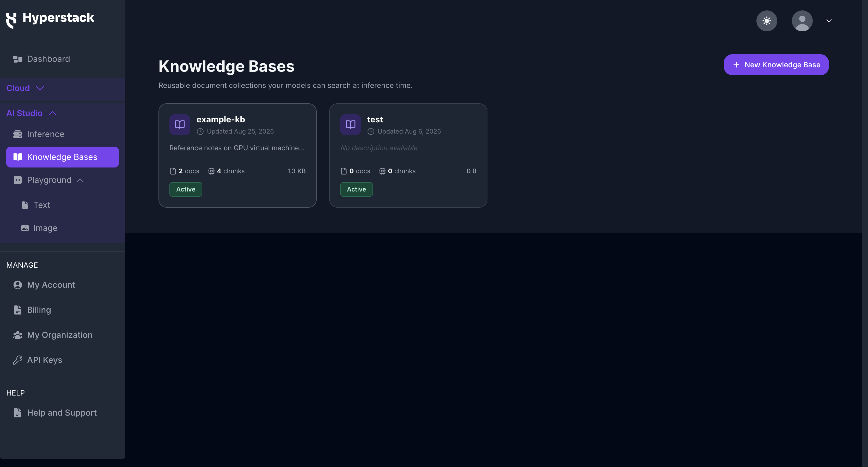This screenshot has height=467, width=868.
Task: Click the Help and Support document icon
Action: 17,413
